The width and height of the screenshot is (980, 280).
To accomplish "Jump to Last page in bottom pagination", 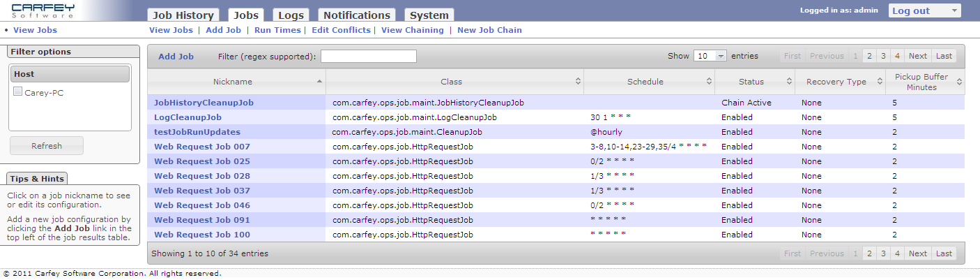I will pyautogui.click(x=944, y=253).
